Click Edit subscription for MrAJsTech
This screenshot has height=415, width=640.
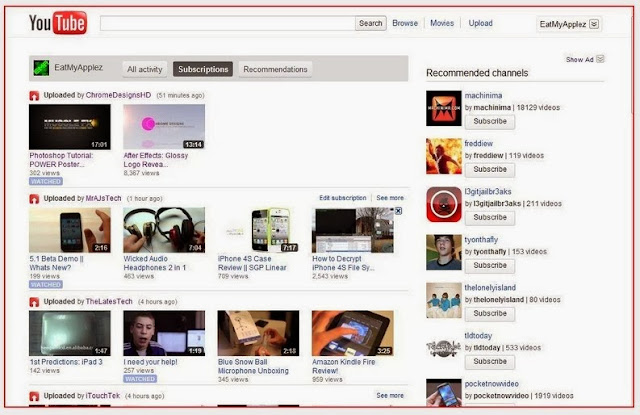343,198
